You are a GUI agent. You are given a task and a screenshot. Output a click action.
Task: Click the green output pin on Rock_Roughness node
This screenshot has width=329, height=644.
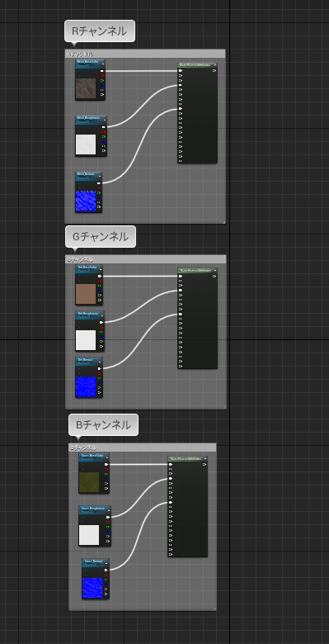(104, 136)
